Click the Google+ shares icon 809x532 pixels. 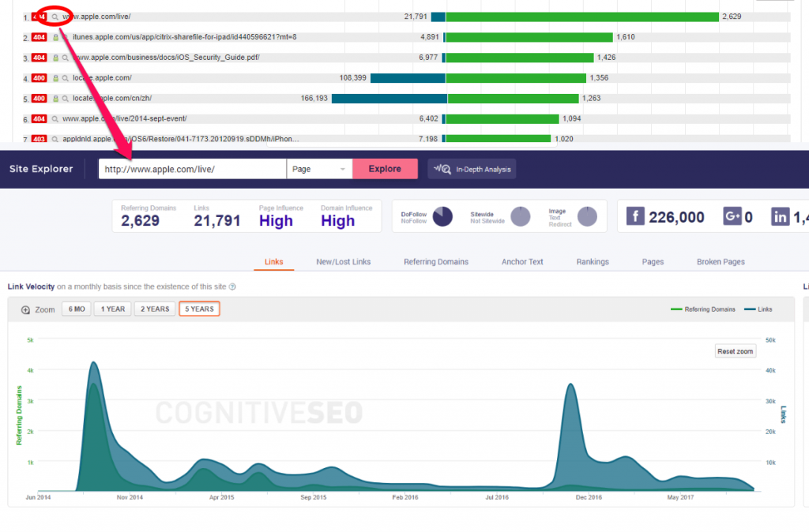pos(732,216)
